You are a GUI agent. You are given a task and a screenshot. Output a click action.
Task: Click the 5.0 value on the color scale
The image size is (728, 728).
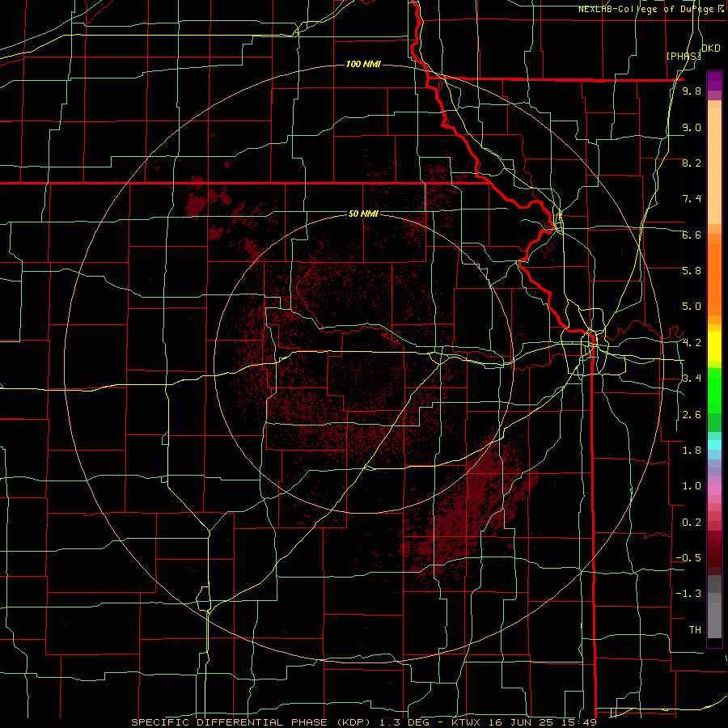coord(692,307)
